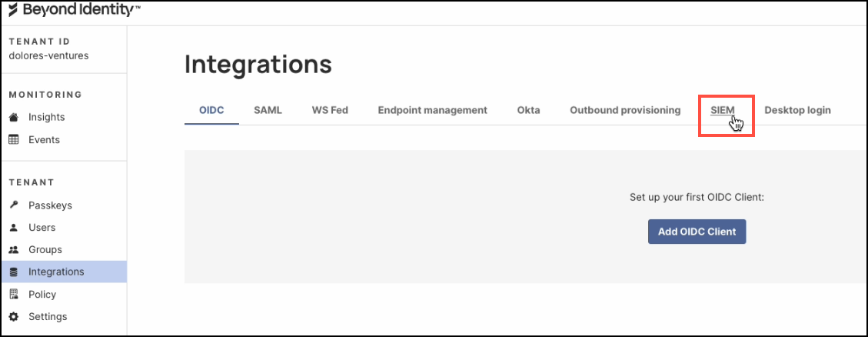The height and width of the screenshot is (337, 868).
Task: Select the WS Fed tab
Action: (330, 110)
